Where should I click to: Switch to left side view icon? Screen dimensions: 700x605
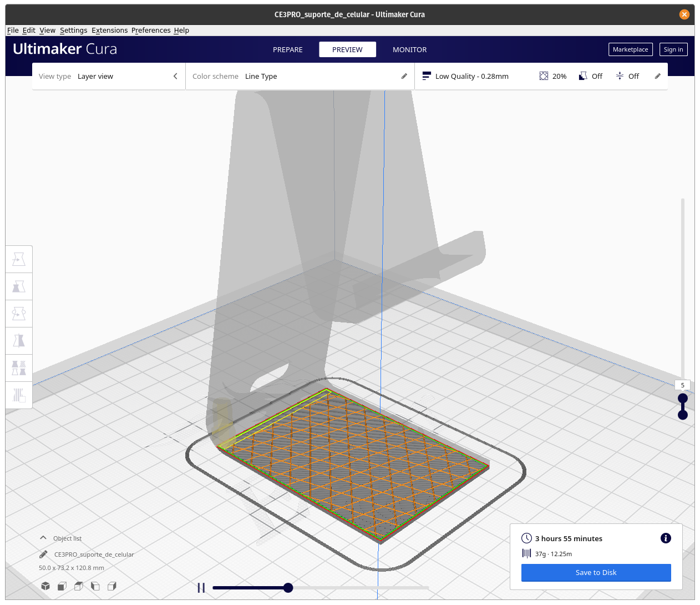pyautogui.click(x=95, y=586)
